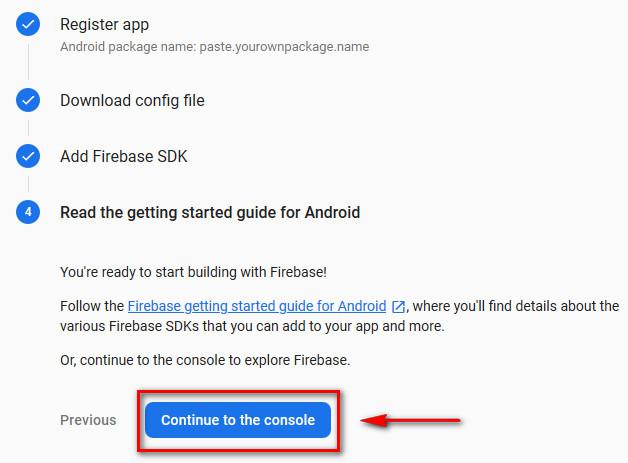Image resolution: width=628 pixels, height=463 pixels.
Task: Go back with the Previous button
Action: [88, 420]
